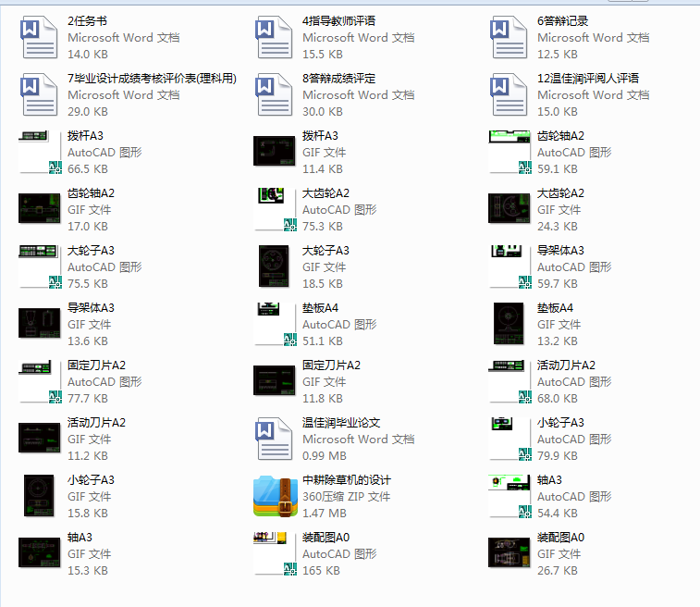
Task: Click the 1.47 MB size text
Action: pos(325,514)
